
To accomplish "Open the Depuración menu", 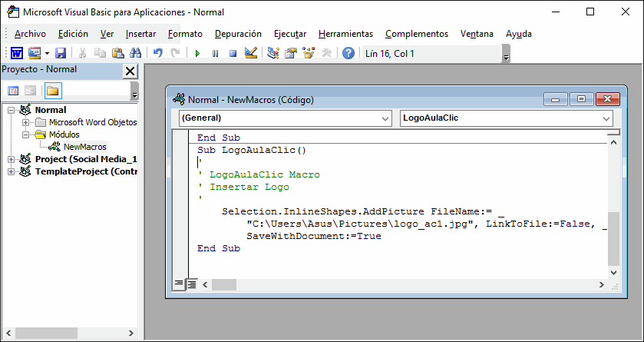I will point(238,34).
